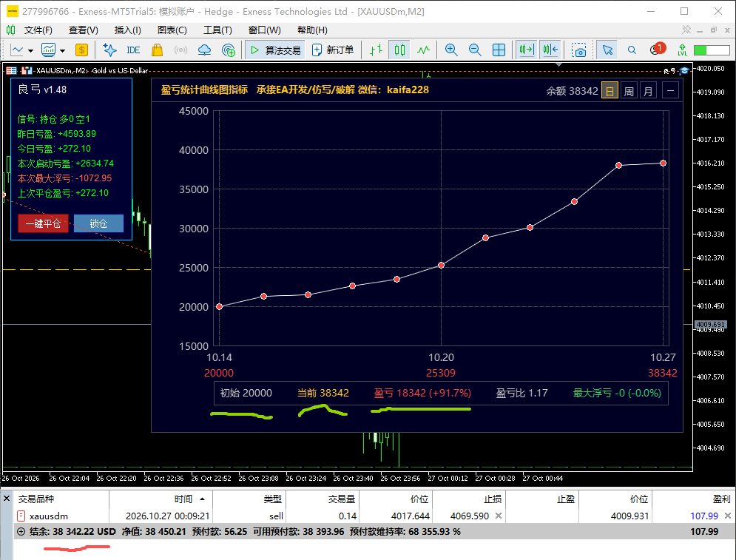Open the 图表(C) menu

172,30
